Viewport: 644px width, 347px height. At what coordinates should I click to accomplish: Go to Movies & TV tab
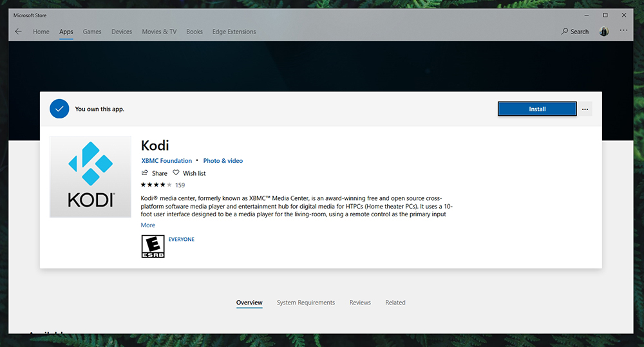click(x=159, y=32)
